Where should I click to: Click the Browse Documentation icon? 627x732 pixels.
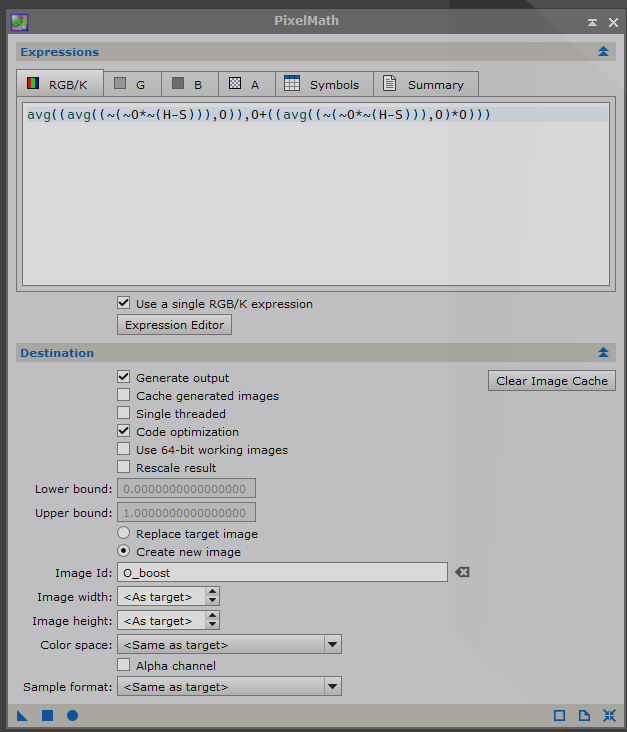click(x=559, y=715)
